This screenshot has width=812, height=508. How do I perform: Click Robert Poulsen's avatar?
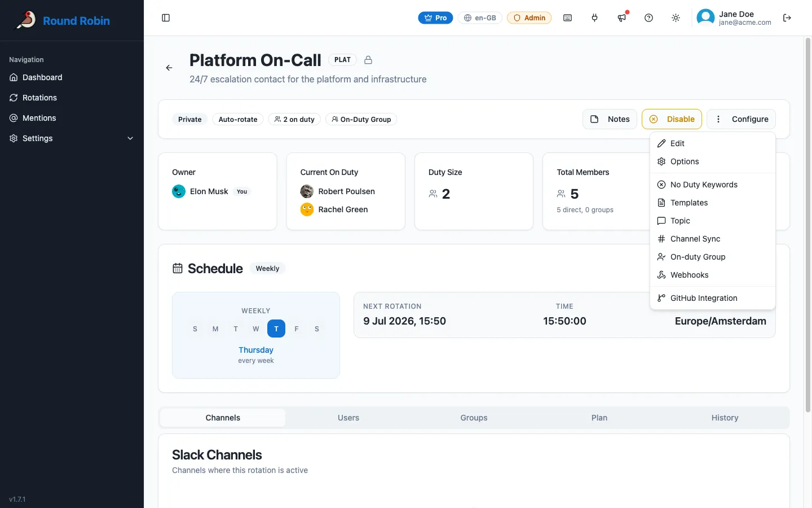pos(307,191)
